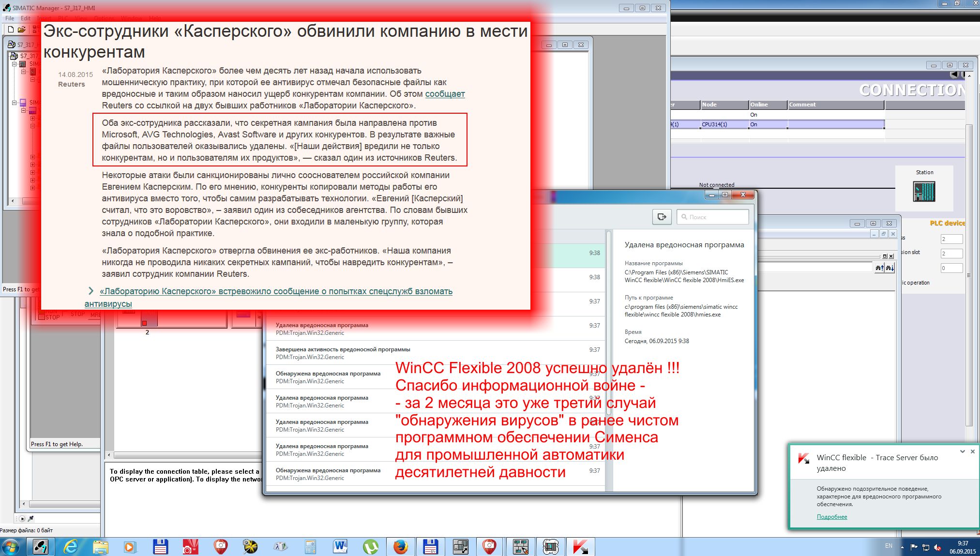Tick the STOP checkbox in the PLCSIM CPU panel

pos(42,317)
